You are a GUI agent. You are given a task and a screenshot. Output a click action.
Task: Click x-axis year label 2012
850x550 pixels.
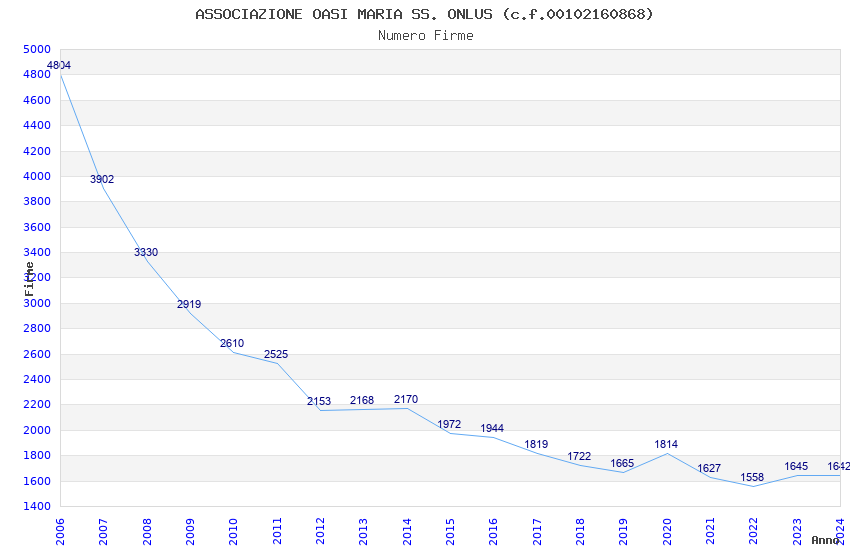[320, 532]
